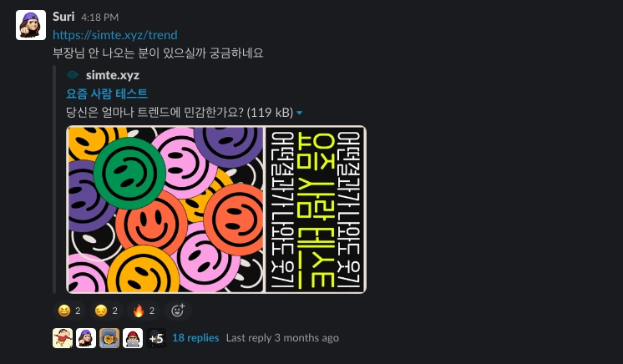This screenshot has height=364, width=623.
Task: Click the sender name Suri
Action: 63,17
